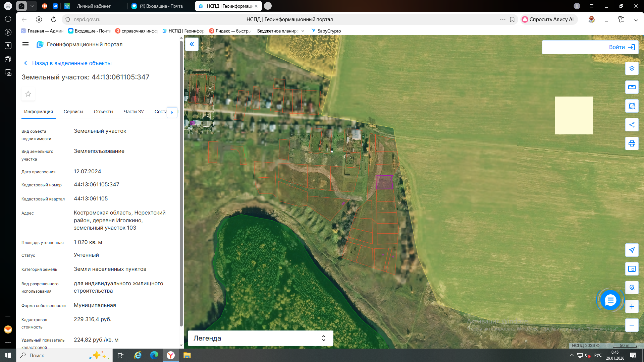
Task: Click the print map icon
Action: click(x=632, y=143)
